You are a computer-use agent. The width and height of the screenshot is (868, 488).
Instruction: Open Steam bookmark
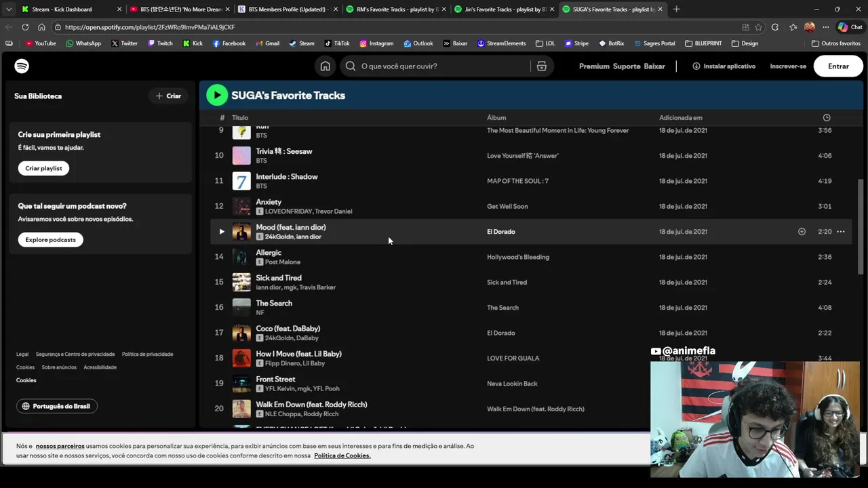pos(302,43)
